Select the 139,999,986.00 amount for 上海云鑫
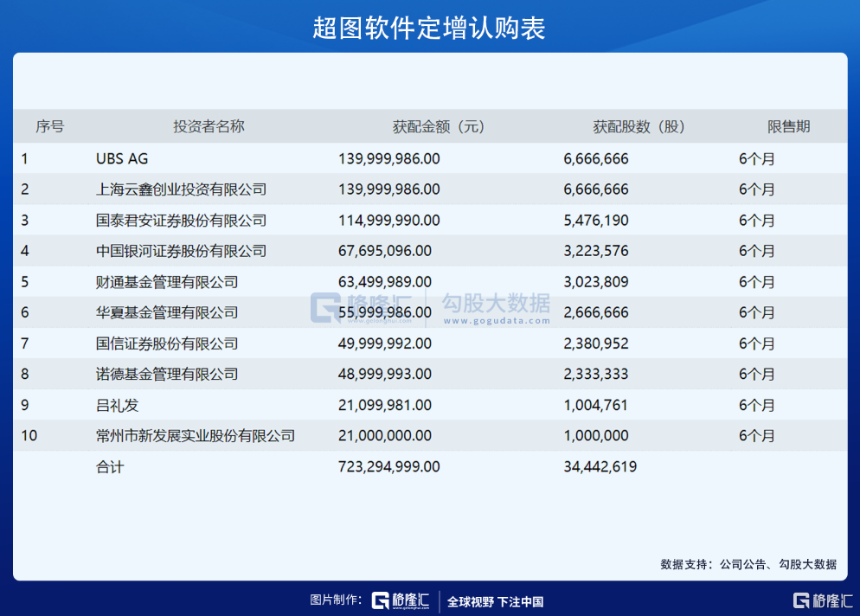This screenshot has width=860, height=616. (388, 189)
